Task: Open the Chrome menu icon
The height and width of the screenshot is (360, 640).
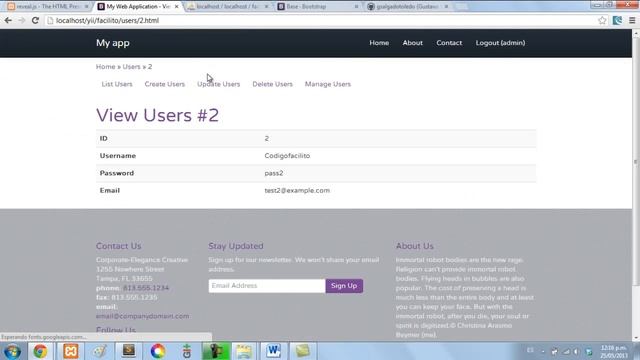Action: pyautogui.click(x=632, y=20)
